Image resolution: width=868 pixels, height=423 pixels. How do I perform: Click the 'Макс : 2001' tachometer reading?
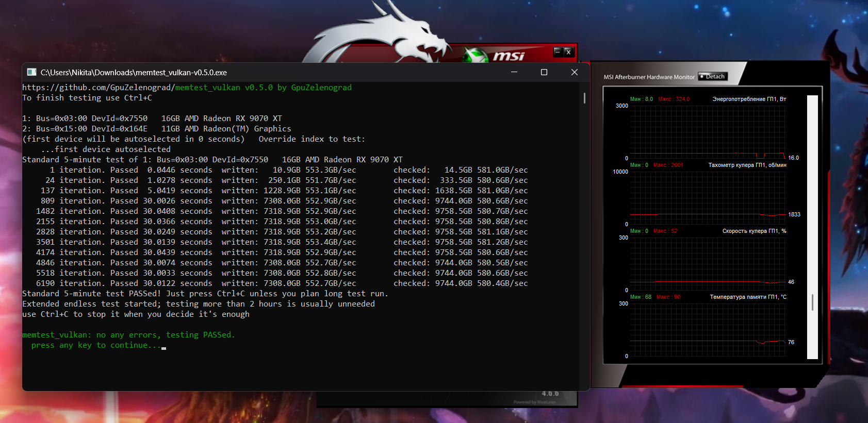pos(668,165)
